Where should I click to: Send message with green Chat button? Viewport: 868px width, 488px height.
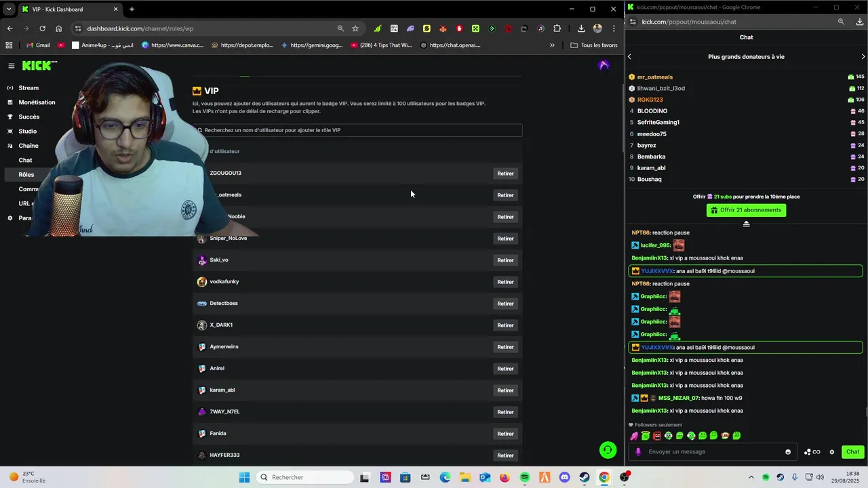tap(852, 452)
